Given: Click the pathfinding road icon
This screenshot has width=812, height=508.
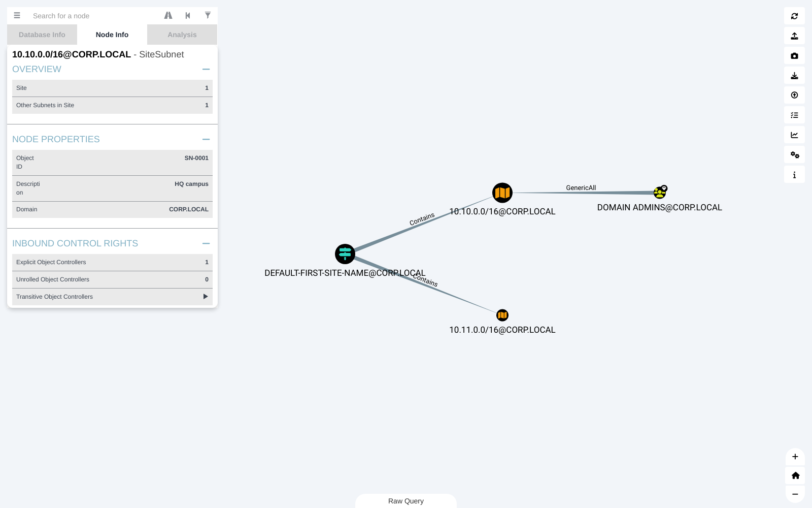Looking at the screenshot, I should point(168,15).
